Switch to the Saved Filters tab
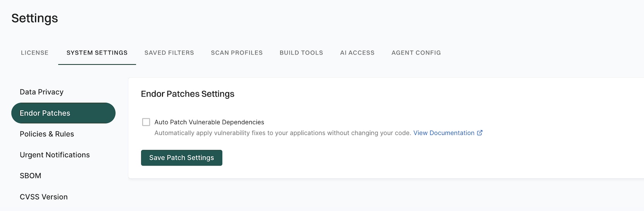 click(x=169, y=53)
